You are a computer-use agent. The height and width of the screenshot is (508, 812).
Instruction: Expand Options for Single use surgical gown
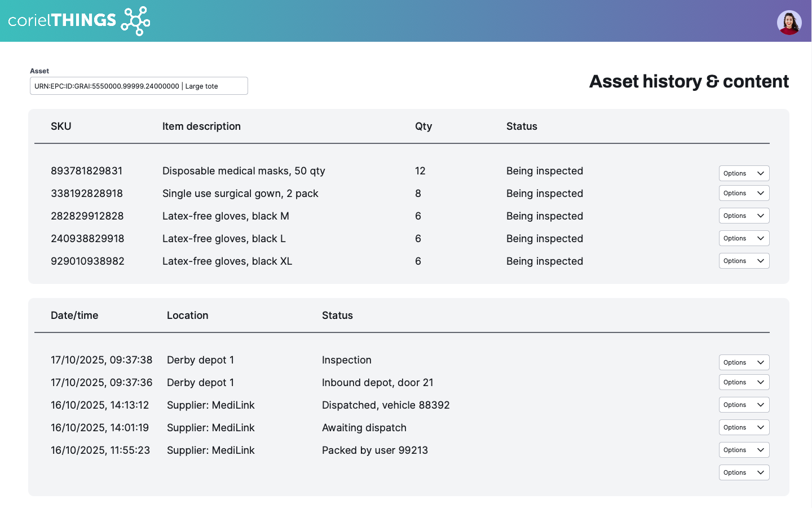point(744,193)
